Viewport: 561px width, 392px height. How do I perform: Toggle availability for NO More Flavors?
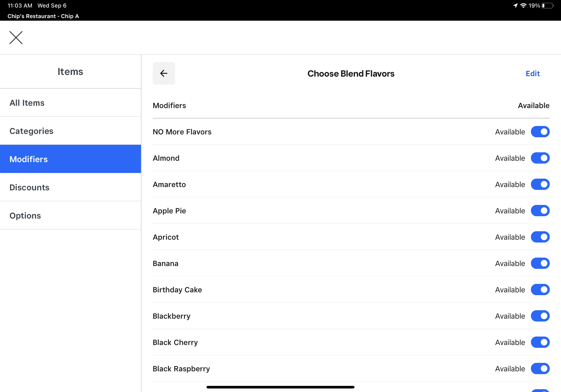pos(540,132)
